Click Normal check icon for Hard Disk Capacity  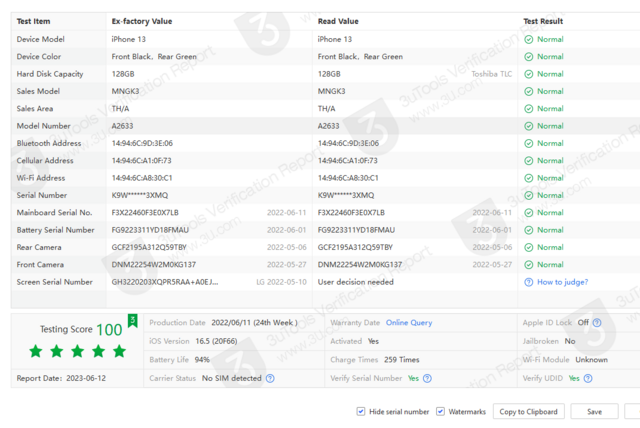(x=529, y=74)
